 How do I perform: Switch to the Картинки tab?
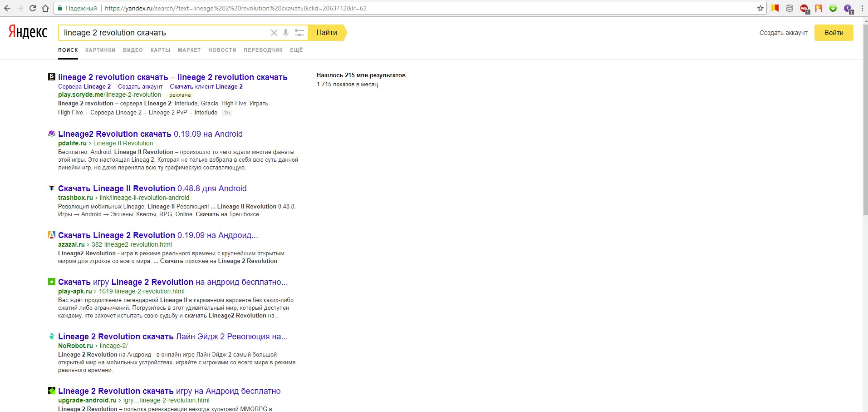pyautogui.click(x=100, y=50)
